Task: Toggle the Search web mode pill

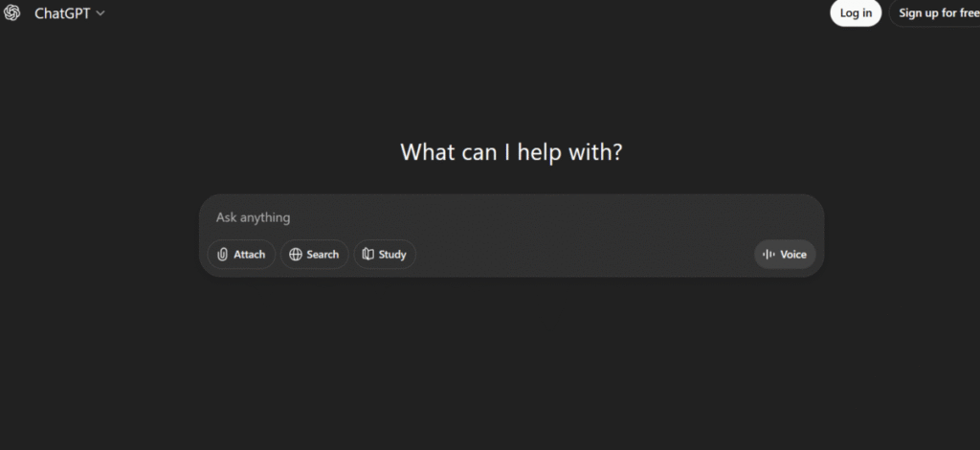Action: [x=314, y=255]
